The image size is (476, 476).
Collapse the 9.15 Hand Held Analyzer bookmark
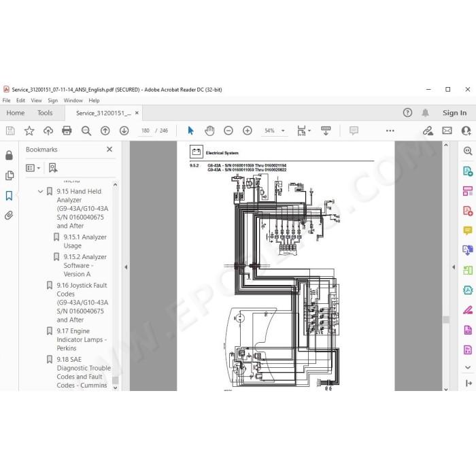40,192
